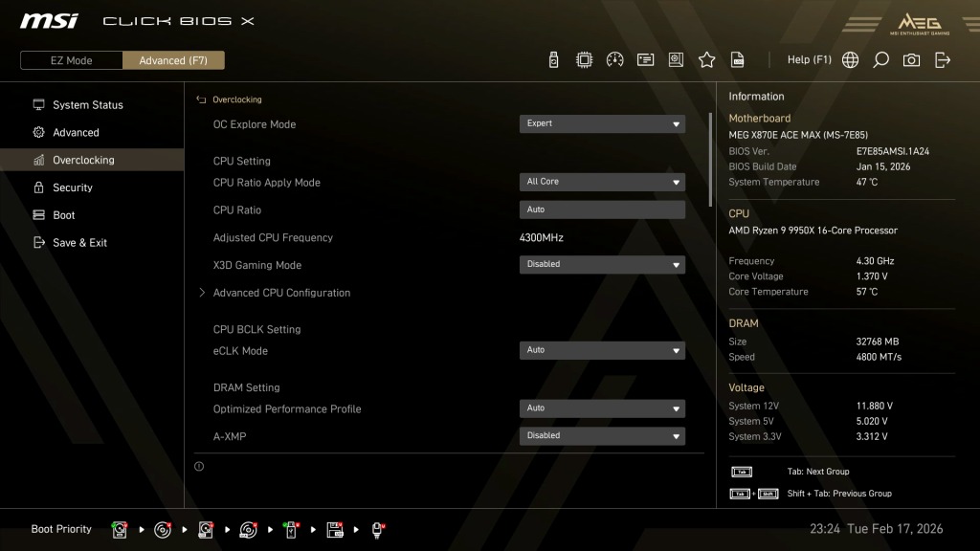Image resolution: width=980 pixels, height=551 pixels.
Task: Select the first hard disk boot priority icon
Action: tap(120, 530)
